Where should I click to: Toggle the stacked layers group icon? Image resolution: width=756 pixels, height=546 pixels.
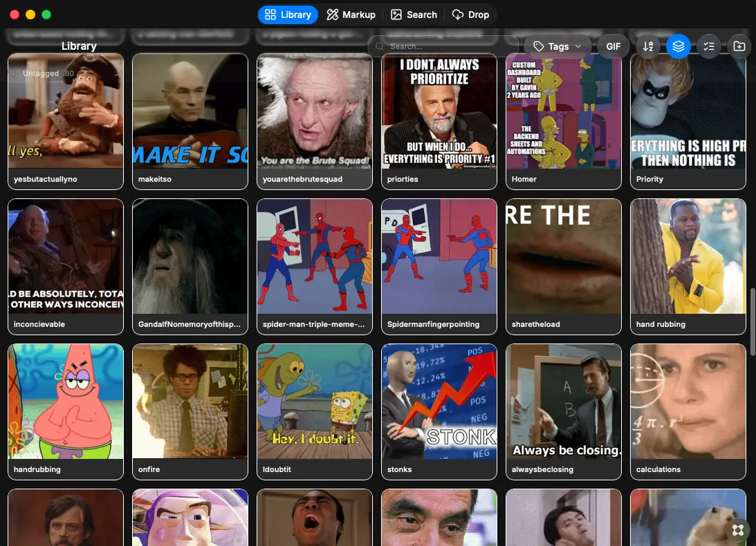click(679, 46)
